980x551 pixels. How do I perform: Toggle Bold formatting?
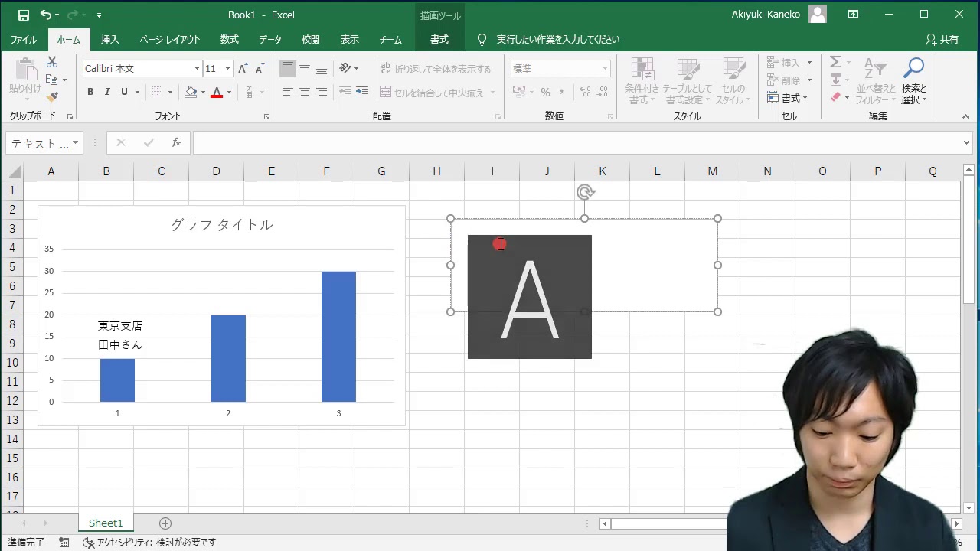[90, 92]
